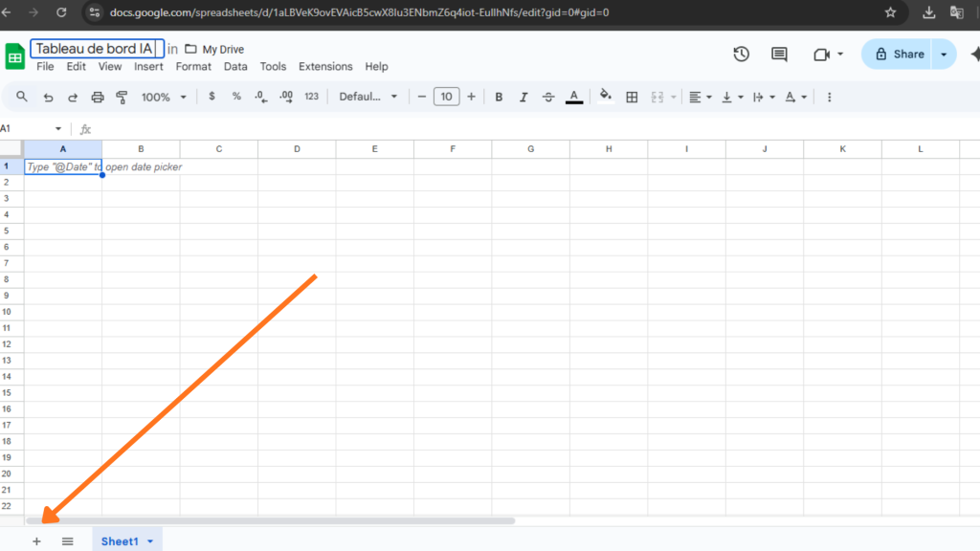Insert a comment via the toolbar
The image size is (980, 551).
[778, 55]
